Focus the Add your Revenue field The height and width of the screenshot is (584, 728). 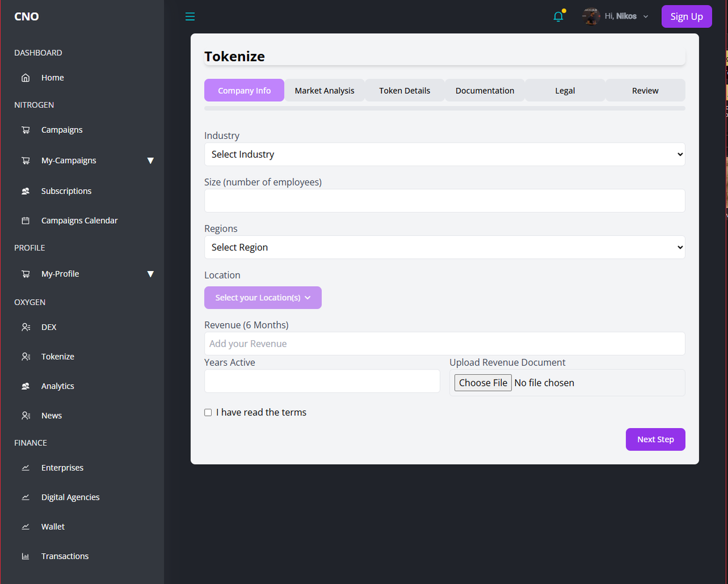point(445,344)
